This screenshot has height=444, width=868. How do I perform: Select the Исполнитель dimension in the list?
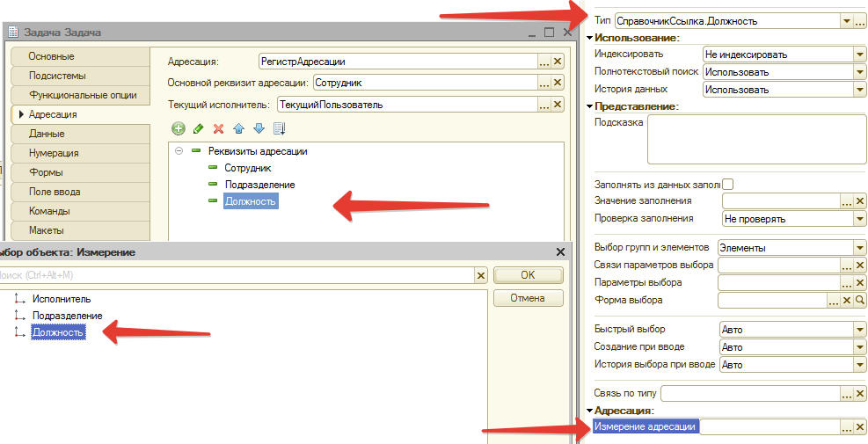[x=62, y=299]
